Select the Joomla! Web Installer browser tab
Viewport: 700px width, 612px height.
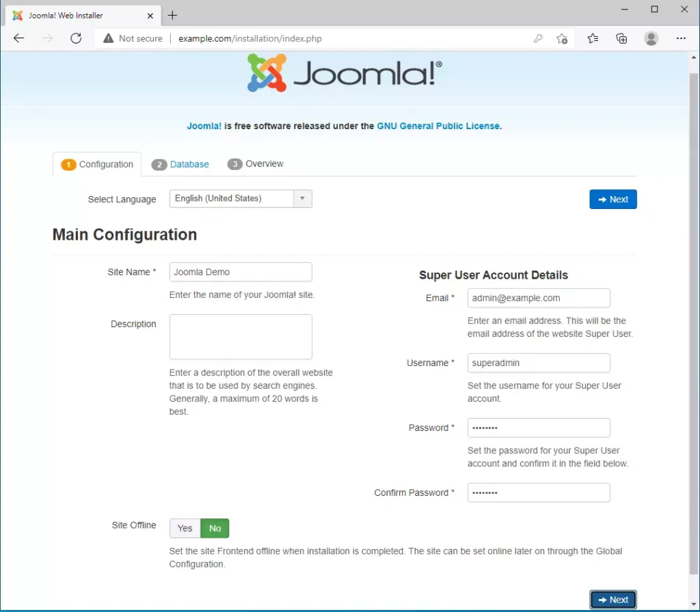click(x=83, y=16)
